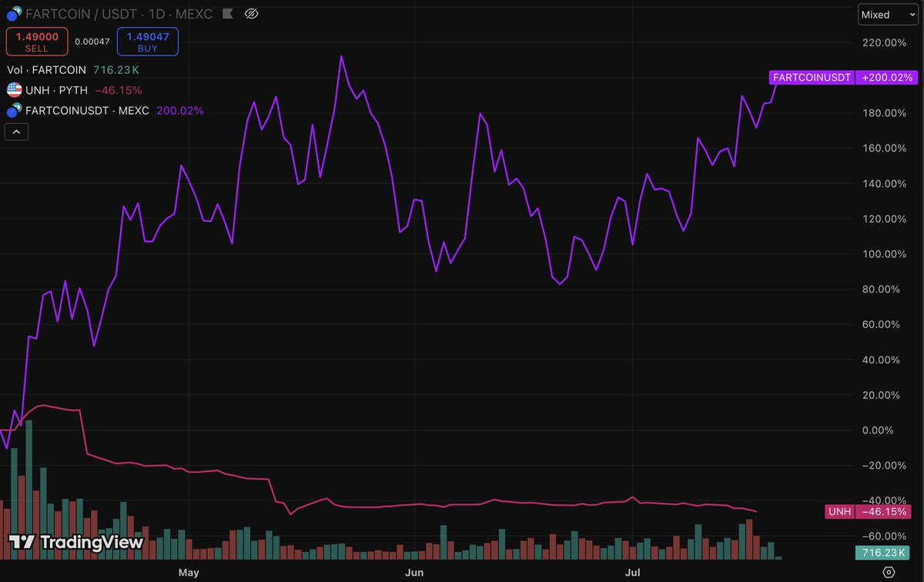Click the 220.00% price axis label
Screen dimensions: 924x582
882,43
